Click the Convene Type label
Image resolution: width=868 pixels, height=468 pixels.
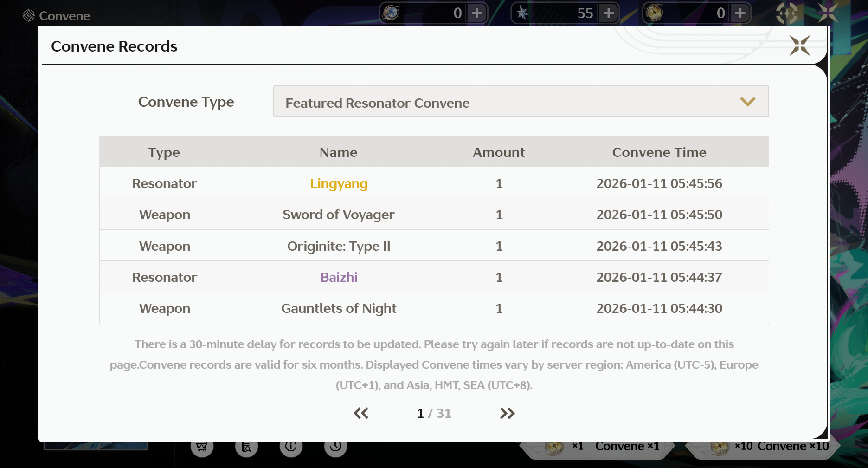pyautogui.click(x=186, y=102)
